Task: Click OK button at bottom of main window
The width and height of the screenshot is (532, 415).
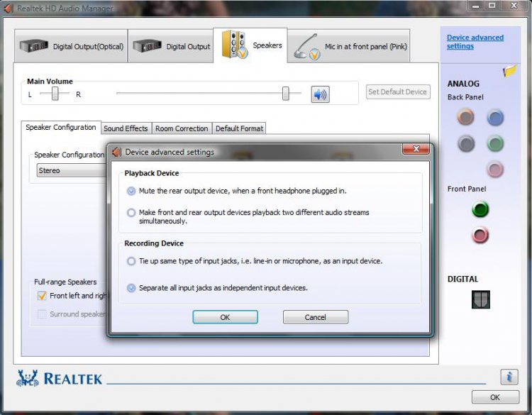Action: 495,397
